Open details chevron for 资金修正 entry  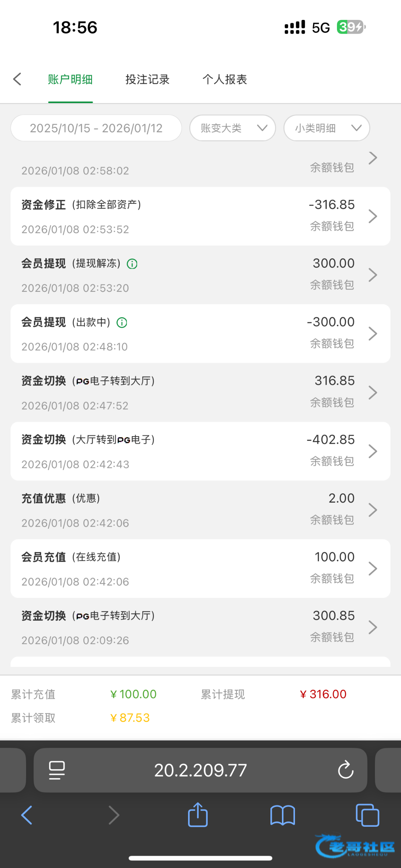point(373,216)
